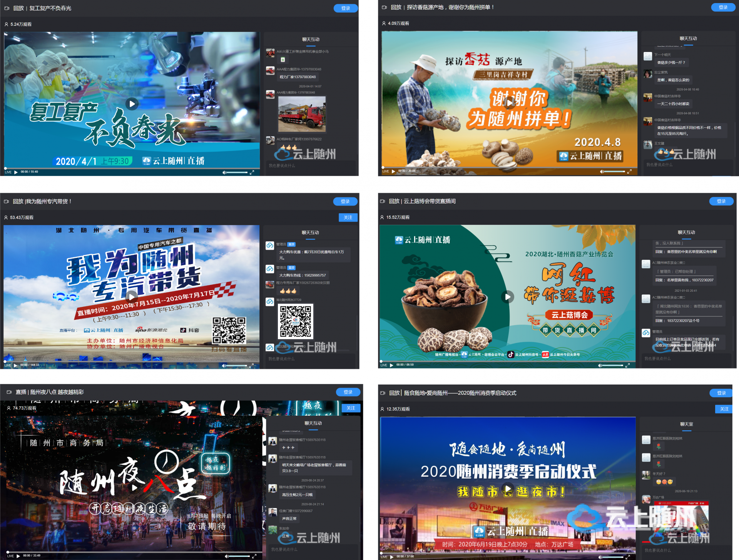
Task: Click chat input in 探访香菇源产地 panel
Action: pos(688,164)
